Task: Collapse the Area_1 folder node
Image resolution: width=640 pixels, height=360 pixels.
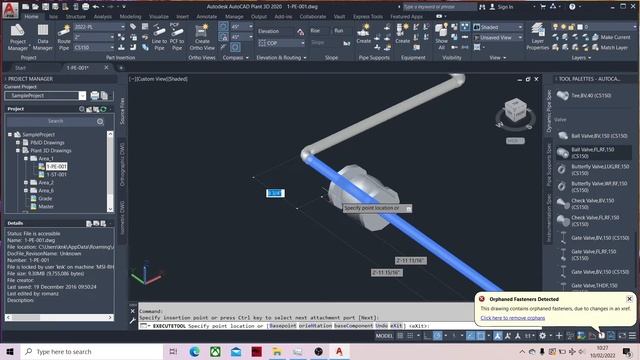Action: click(26, 158)
